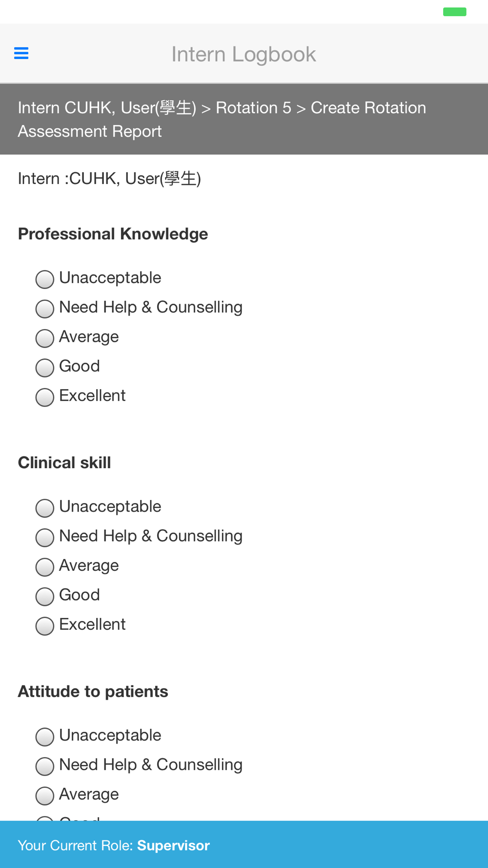488x868 pixels.
Task: Mark Clinical skill as Excellent
Action: point(44,626)
